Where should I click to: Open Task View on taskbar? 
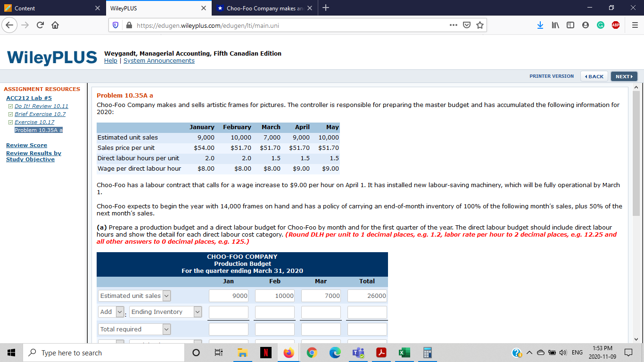click(x=219, y=353)
